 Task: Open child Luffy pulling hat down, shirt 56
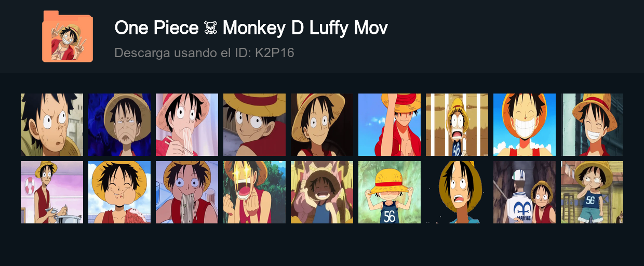click(390, 192)
